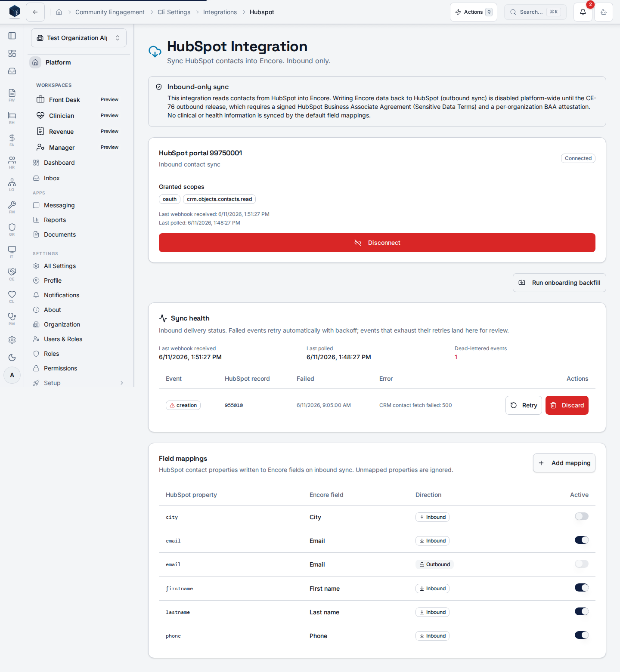Open Clinician workspace
620x672 pixels.
(x=79, y=116)
